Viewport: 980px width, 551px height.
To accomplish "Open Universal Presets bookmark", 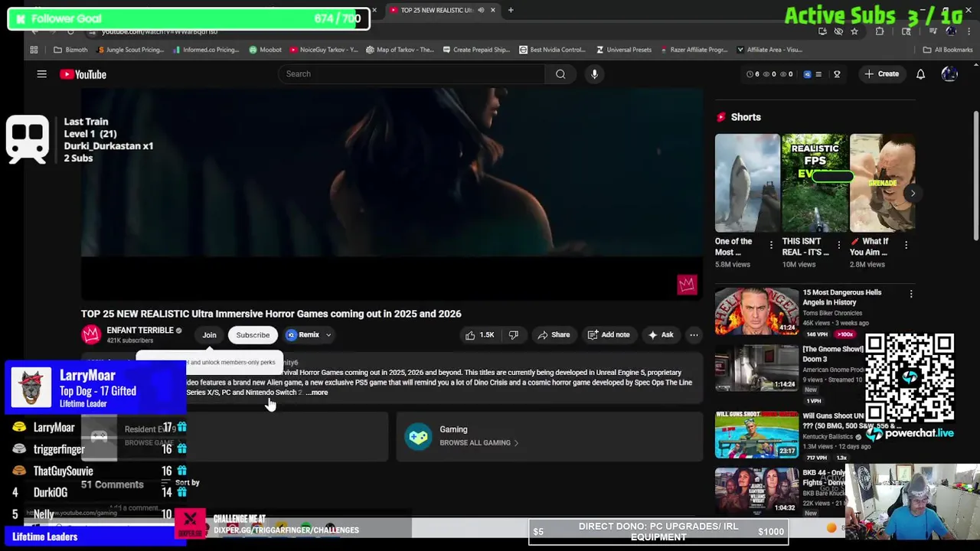I will click(623, 50).
